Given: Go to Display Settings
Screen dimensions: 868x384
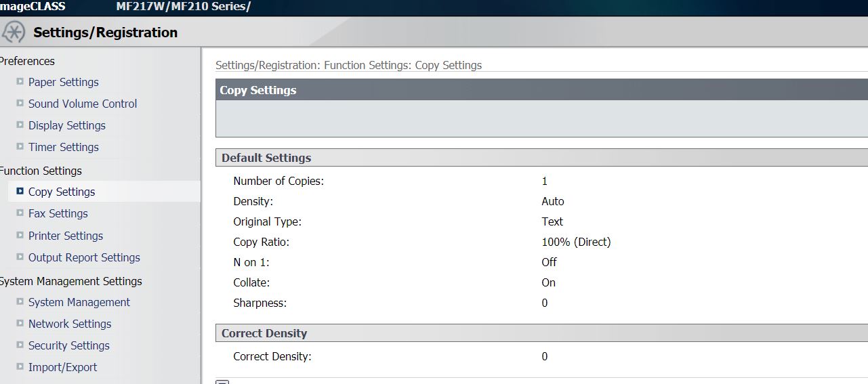Looking at the screenshot, I should point(66,125).
